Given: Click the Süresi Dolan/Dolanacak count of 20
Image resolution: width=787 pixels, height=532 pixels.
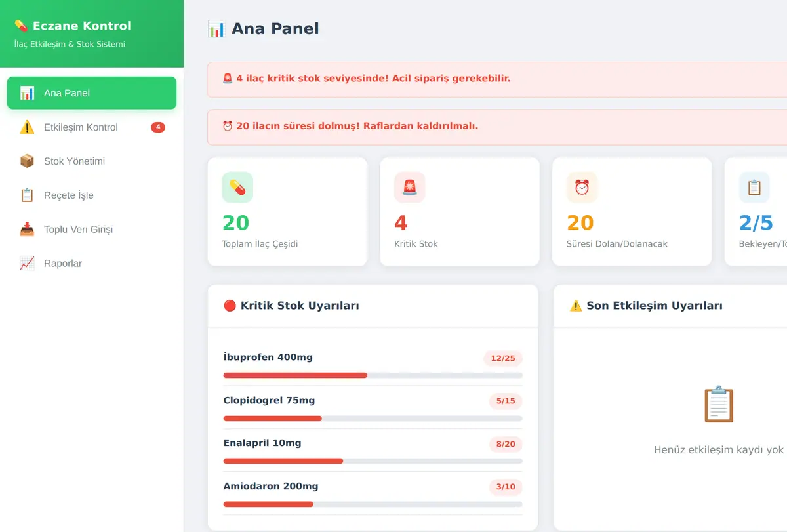Looking at the screenshot, I should 580,223.
